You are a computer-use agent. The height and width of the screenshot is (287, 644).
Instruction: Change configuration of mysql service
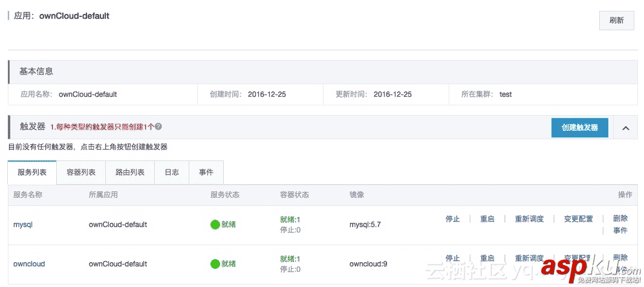pyautogui.click(x=579, y=219)
